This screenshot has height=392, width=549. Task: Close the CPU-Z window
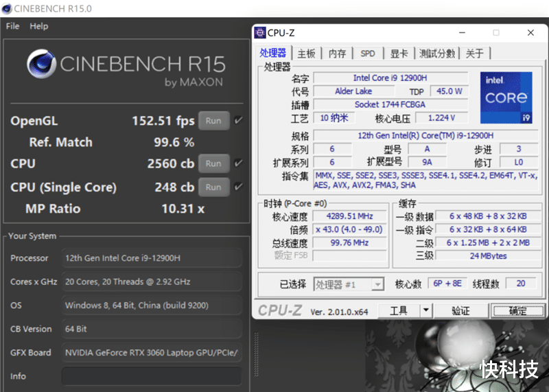(530, 32)
